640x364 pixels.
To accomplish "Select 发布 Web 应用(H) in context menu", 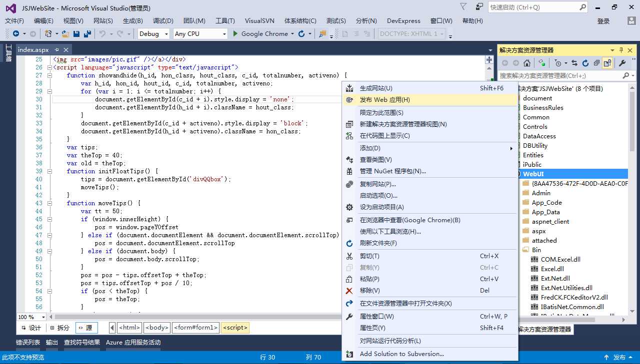I will pyautogui.click(x=430, y=100).
